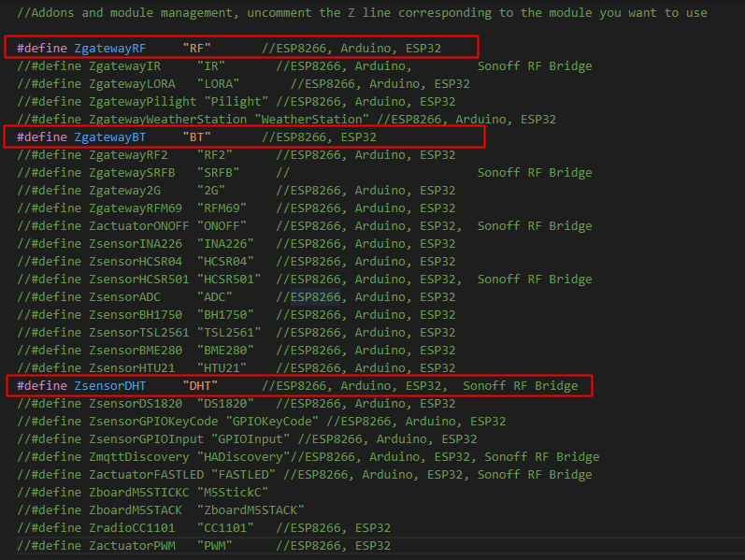This screenshot has height=560, width=745.
Task: Click the commented ZgatewayIR line
Action: (x=304, y=66)
